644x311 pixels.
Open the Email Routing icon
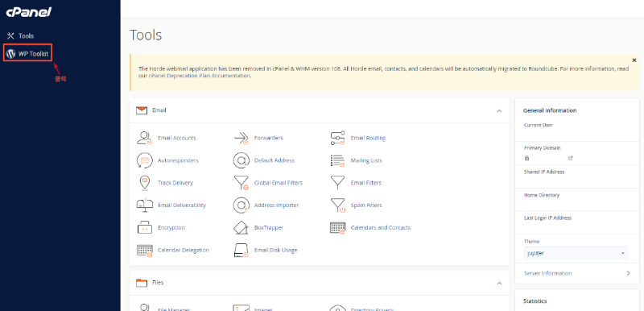click(337, 138)
